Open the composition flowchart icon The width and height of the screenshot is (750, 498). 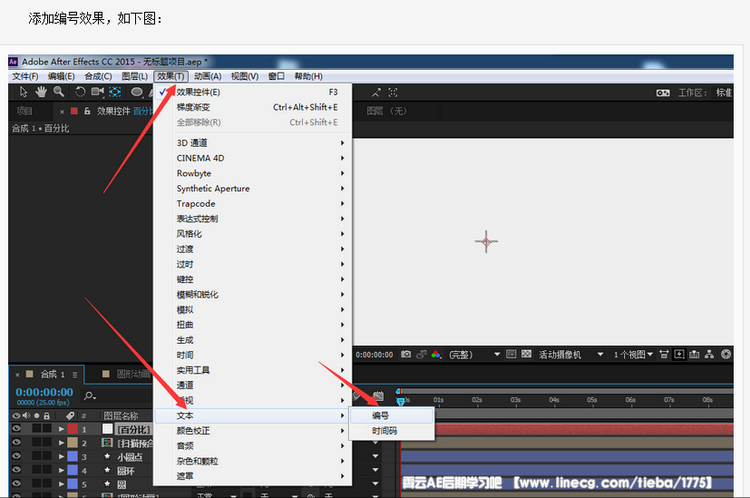709,354
